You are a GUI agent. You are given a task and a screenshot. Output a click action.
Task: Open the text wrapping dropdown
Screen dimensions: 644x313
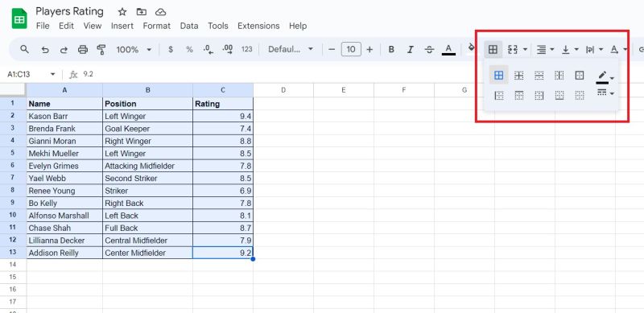tap(594, 50)
